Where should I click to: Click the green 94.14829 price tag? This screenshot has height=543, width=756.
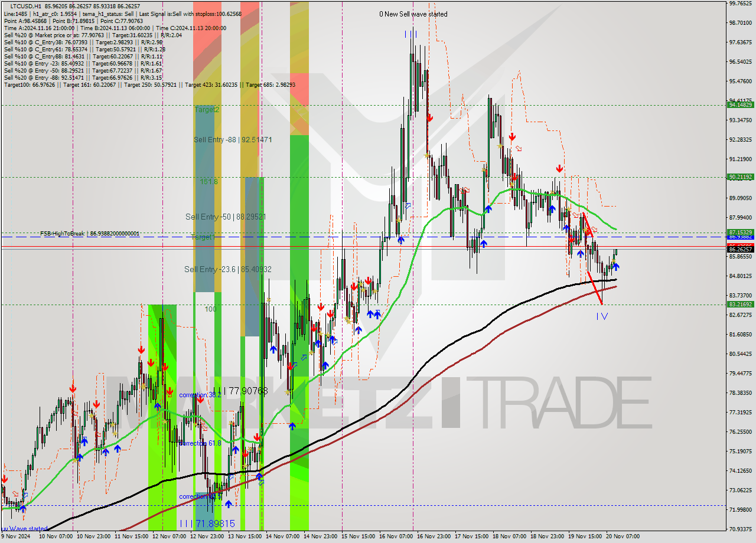(x=740, y=104)
